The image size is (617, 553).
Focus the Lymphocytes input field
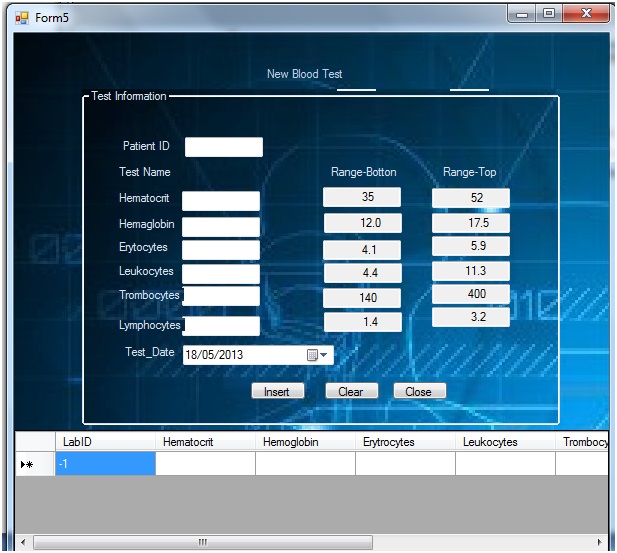click(221, 326)
